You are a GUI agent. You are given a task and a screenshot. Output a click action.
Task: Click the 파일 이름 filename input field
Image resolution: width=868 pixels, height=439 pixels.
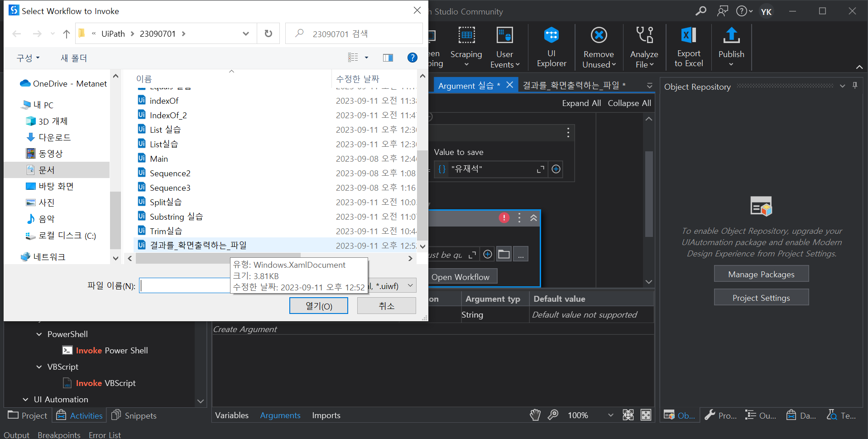[x=185, y=285]
